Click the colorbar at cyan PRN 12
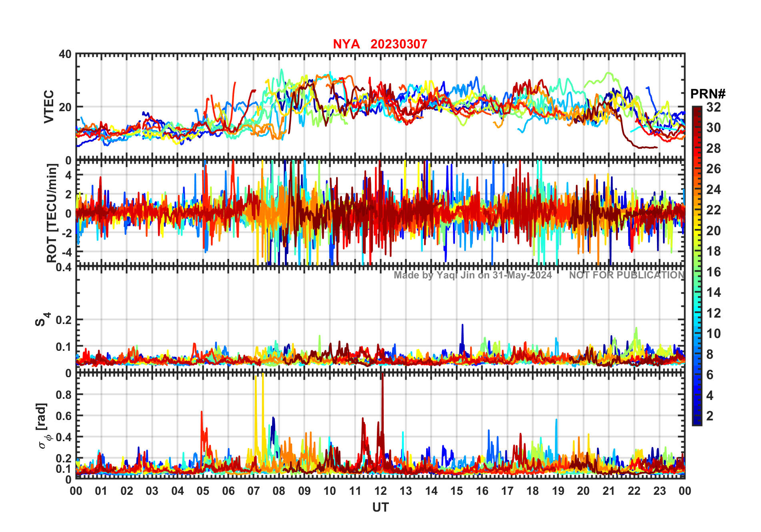Image resolution: width=761 pixels, height=532 pixels. pos(697,313)
